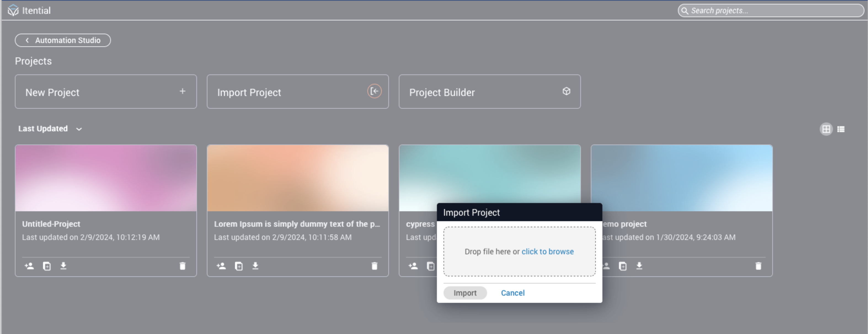Image resolution: width=868 pixels, height=334 pixels.
Task: Focus the Search projects field
Action: point(772,10)
